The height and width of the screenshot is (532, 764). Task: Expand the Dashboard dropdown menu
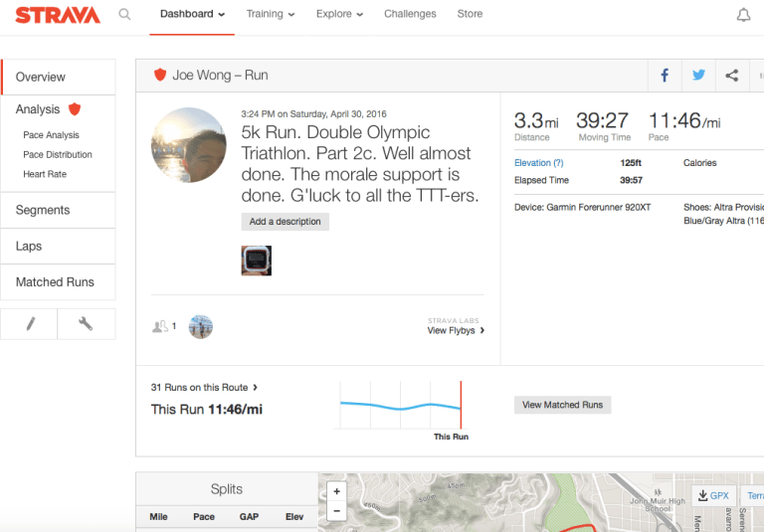point(192,15)
